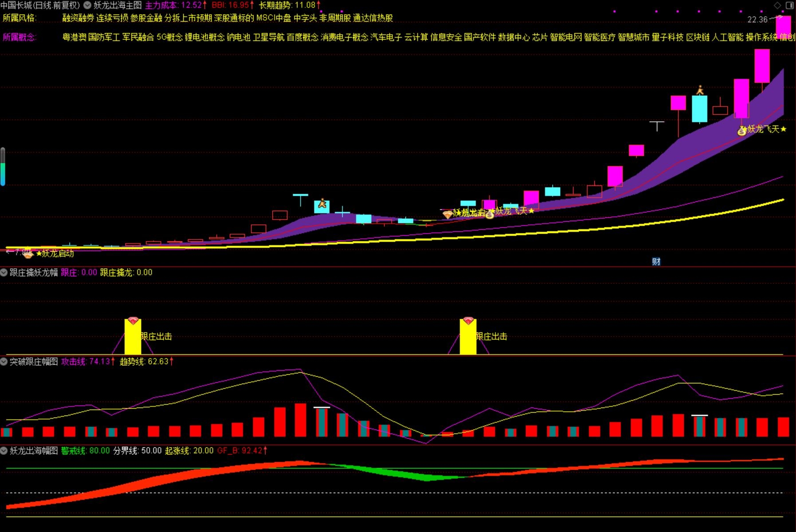Click the 人工智能 concept tag
The image size is (796, 532).
point(728,37)
